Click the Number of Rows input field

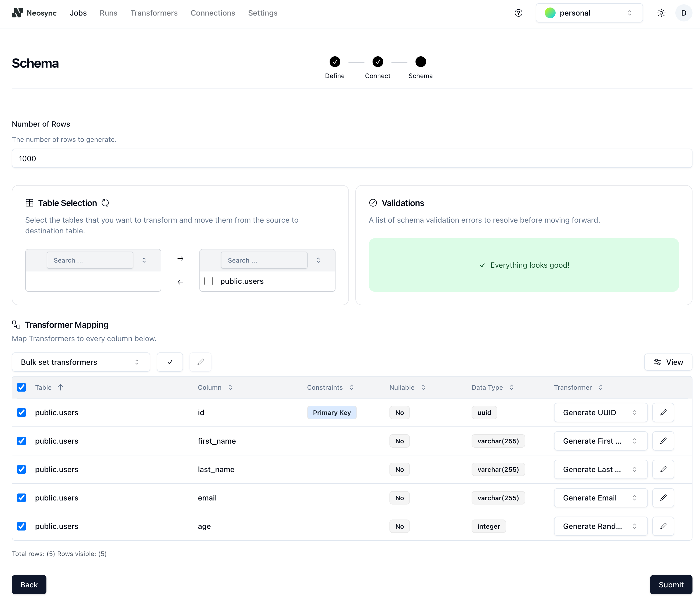(352, 158)
